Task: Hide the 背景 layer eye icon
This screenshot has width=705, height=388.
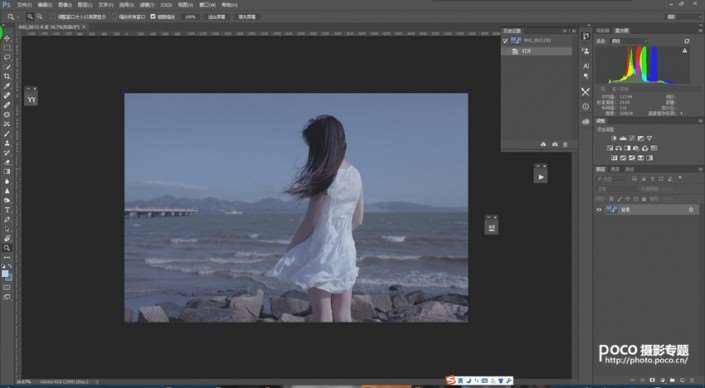Action: click(599, 210)
